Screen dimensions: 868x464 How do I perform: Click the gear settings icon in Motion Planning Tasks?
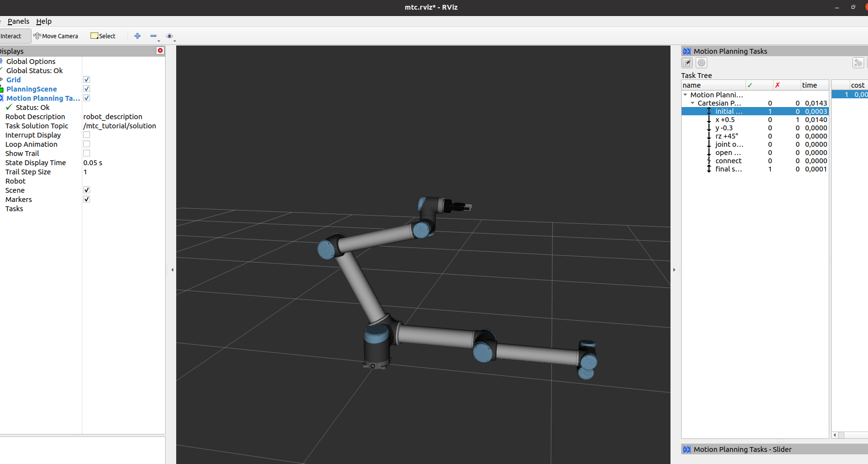click(x=701, y=62)
